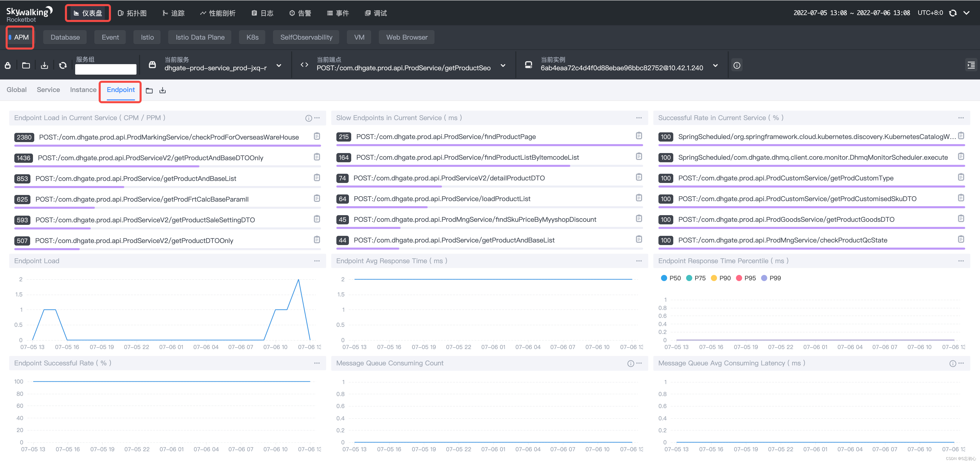
Task: Toggle the right side panel list icon
Action: pyautogui.click(x=971, y=65)
